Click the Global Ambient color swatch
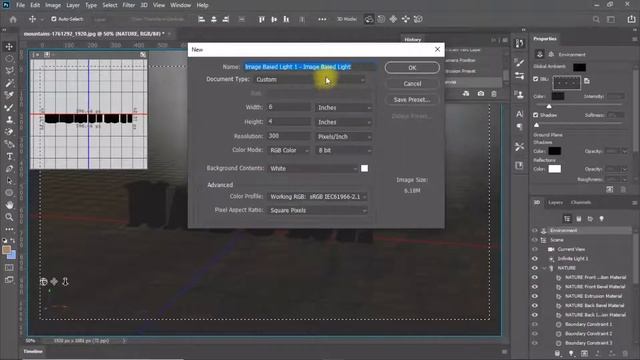 (579, 67)
